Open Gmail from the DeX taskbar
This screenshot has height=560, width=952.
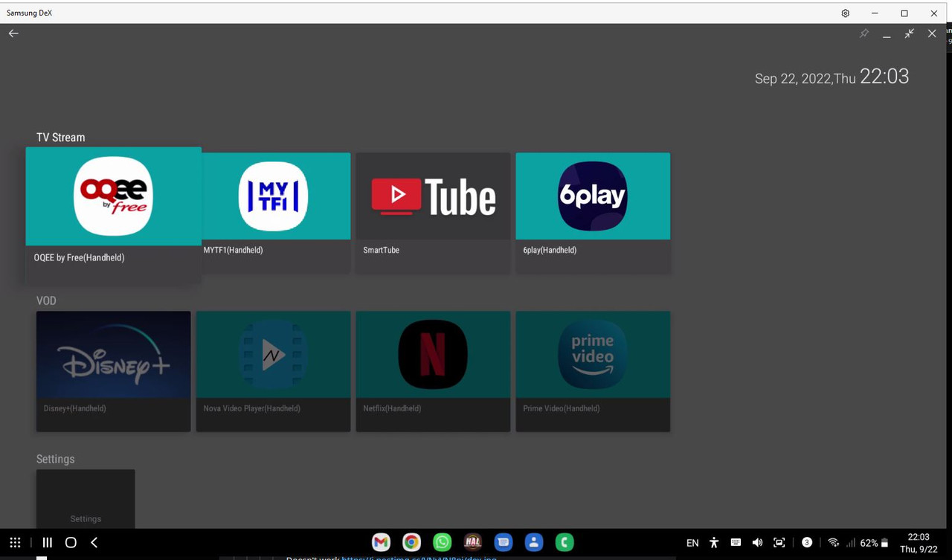pyautogui.click(x=381, y=542)
